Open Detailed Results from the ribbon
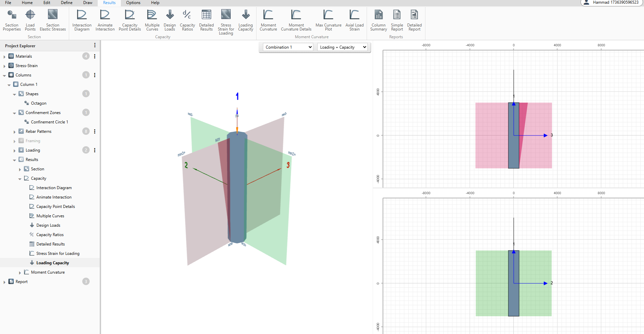Viewport: 644px width, 334px height. [x=206, y=20]
